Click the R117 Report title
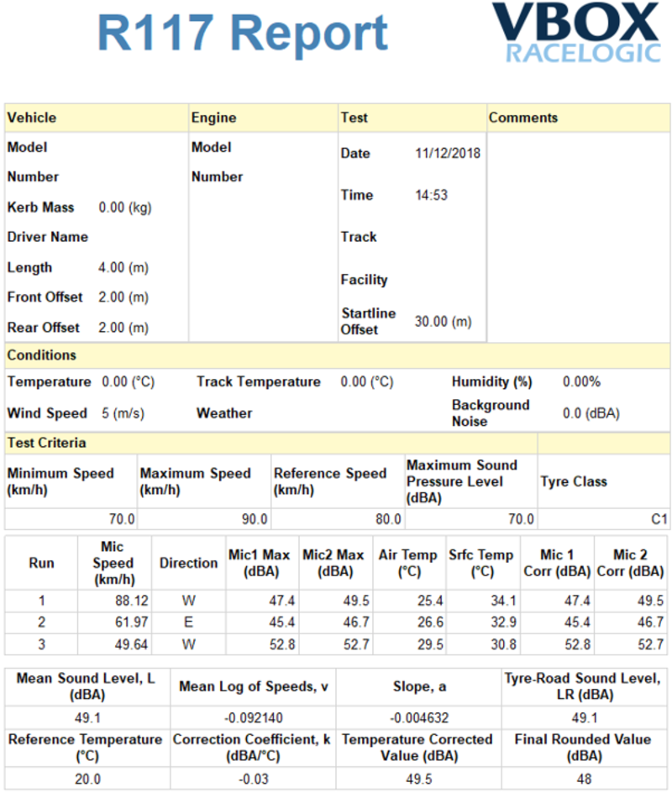 (x=243, y=34)
